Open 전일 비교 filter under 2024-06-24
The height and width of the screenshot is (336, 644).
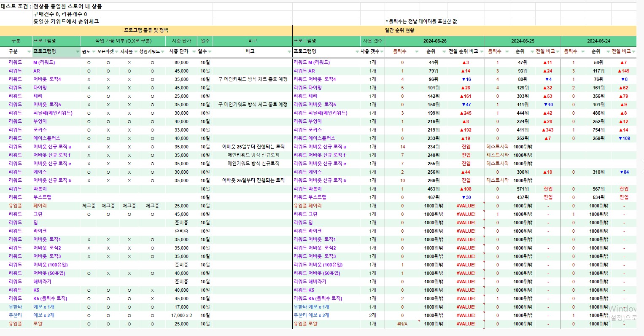pos(633,52)
